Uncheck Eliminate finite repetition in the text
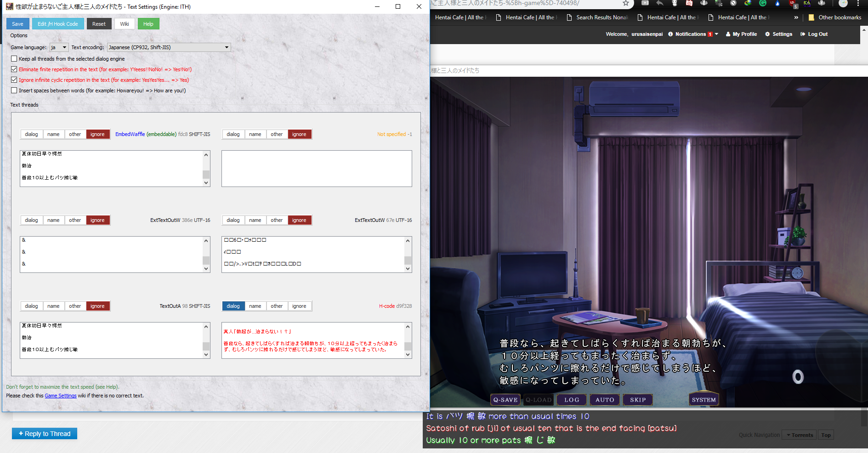 point(14,69)
